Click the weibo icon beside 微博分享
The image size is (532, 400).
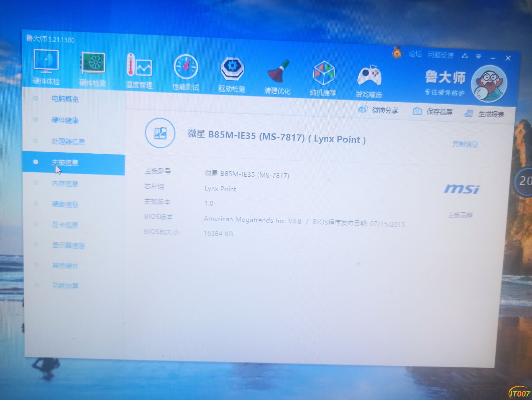pos(363,109)
